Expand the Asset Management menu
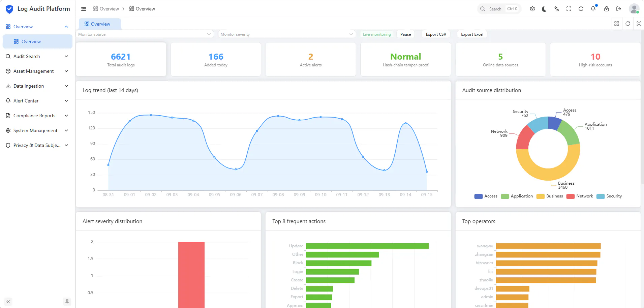Image resolution: width=644 pixels, height=308 pixels. click(37, 71)
